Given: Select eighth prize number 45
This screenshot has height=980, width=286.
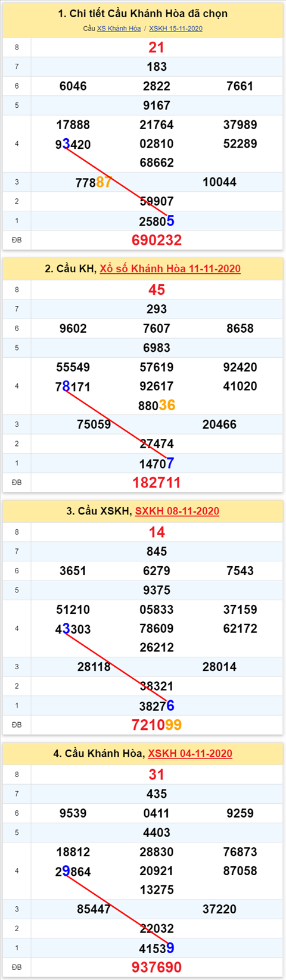Looking at the screenshot, I should [x=157, y=290].
